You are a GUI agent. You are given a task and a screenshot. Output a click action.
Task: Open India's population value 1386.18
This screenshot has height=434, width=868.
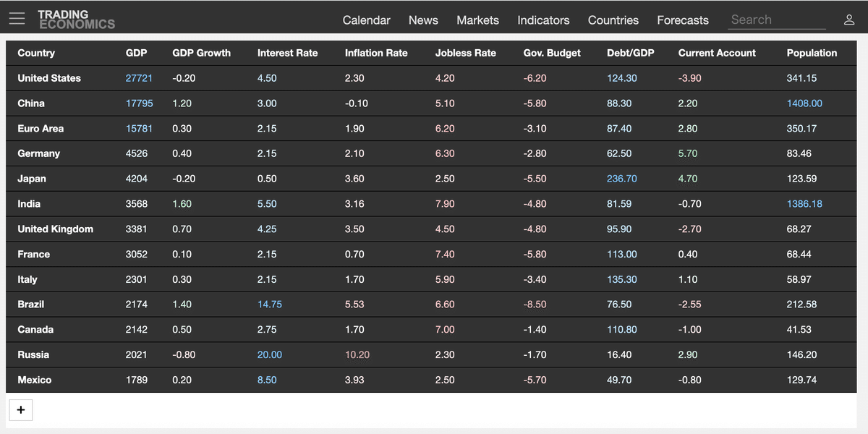[x=804, y=204]
